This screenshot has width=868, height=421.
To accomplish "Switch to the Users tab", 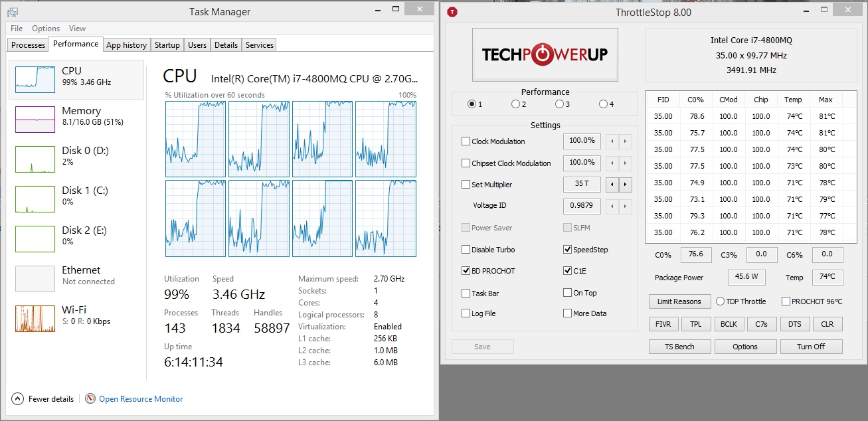I will click(x=197, y=45).
